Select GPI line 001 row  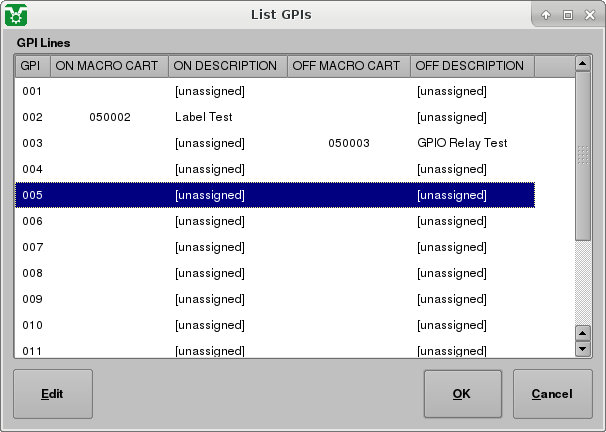pyautogui.click(x=274, y=91)
